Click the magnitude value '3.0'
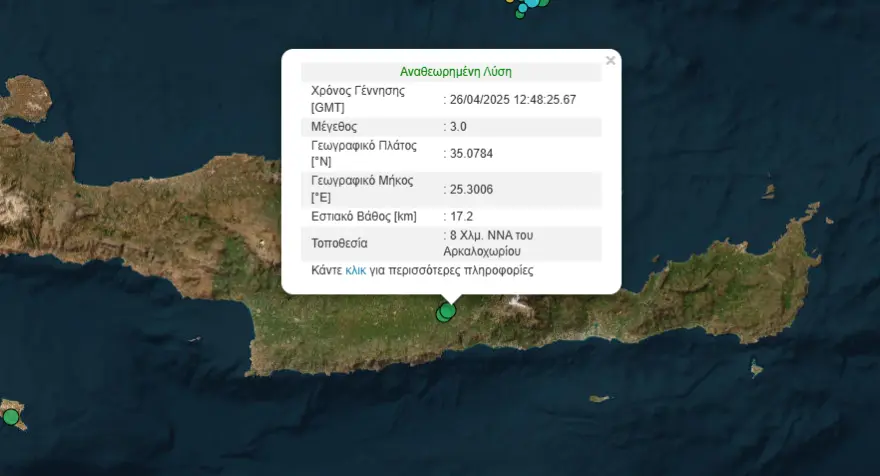This screenshot has width=880, height=476. click(458, 127)
